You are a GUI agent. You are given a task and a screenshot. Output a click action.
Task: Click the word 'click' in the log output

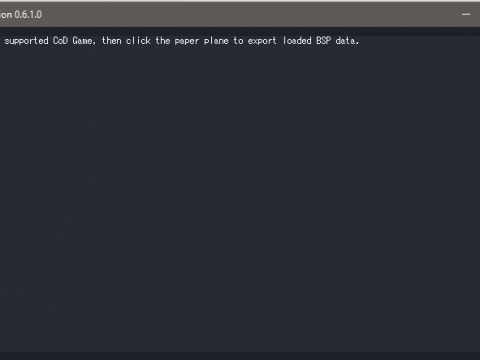point(138,41)
